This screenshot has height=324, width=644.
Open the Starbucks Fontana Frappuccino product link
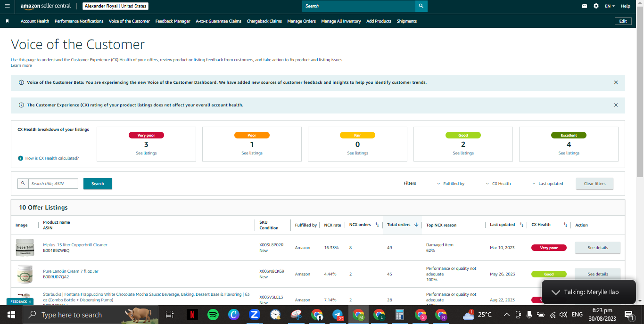coord(146,297)
